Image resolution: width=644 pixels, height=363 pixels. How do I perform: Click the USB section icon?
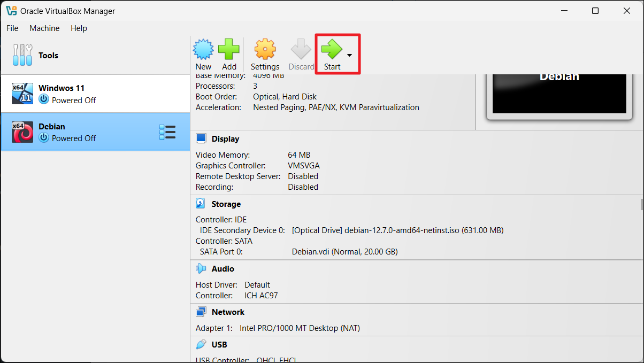201,344
